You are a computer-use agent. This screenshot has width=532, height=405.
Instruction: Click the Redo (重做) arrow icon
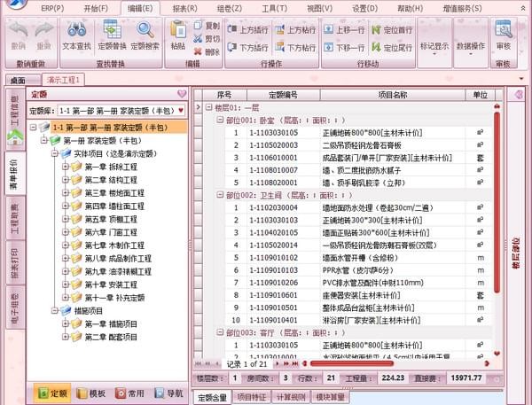pos(44,29)
